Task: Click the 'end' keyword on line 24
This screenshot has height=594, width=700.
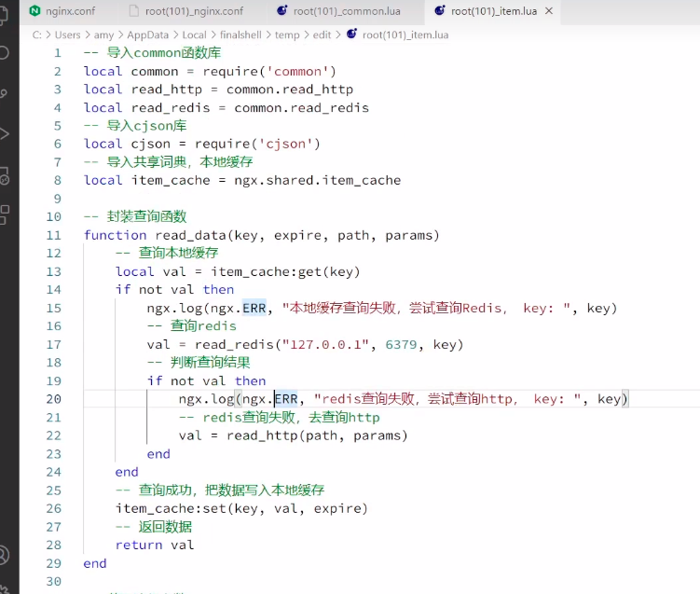Action: 127,472
